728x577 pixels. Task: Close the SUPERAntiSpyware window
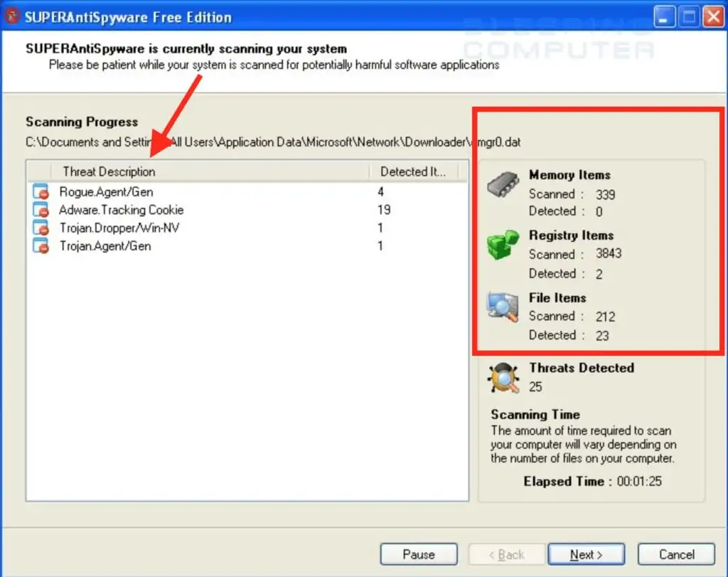tap(713, 17)
